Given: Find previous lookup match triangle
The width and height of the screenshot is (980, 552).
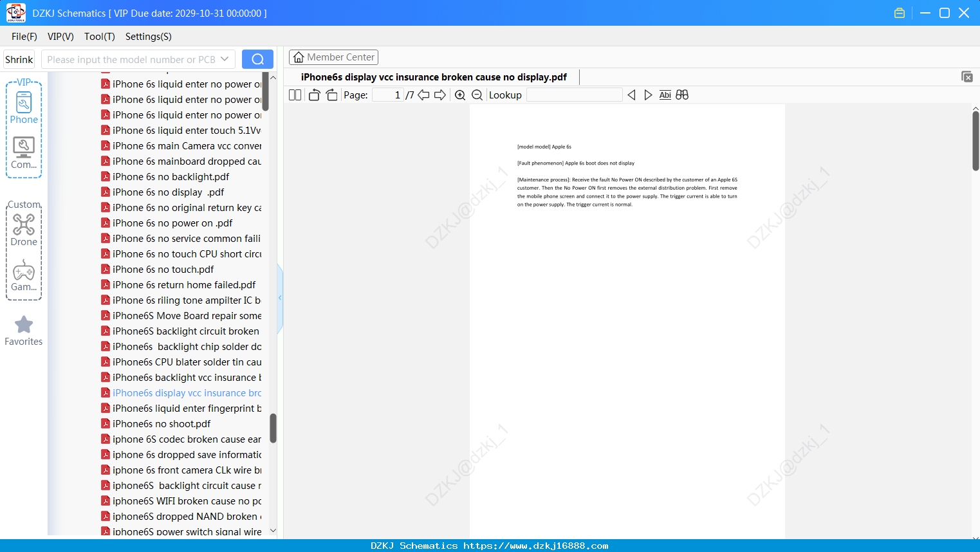Looking at the screenshot, I should tap(631, 95).
